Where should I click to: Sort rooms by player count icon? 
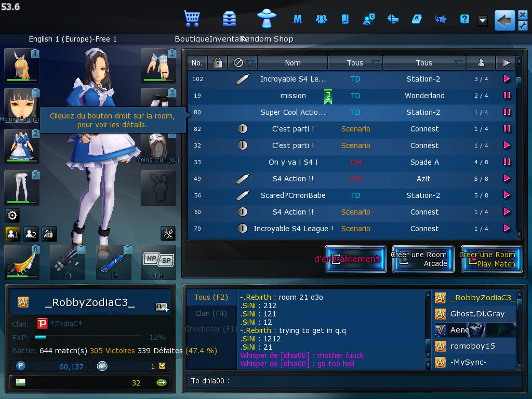click(x=481, y=63)
